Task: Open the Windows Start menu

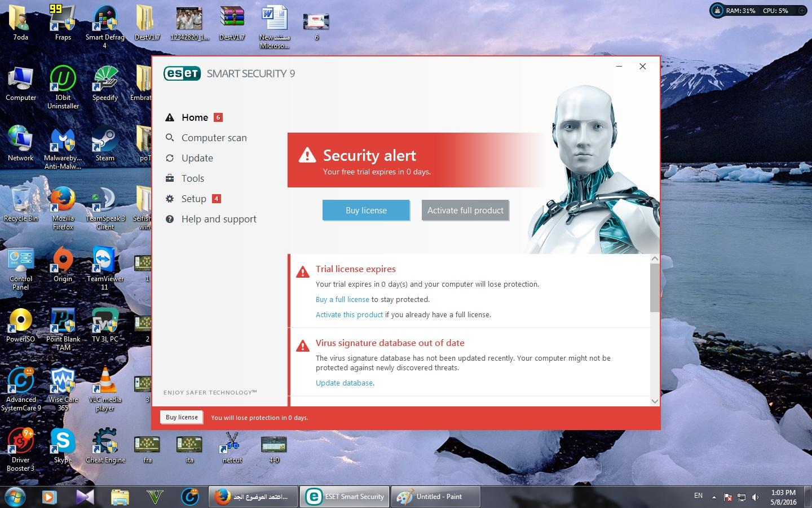Action: click(15, 497)
